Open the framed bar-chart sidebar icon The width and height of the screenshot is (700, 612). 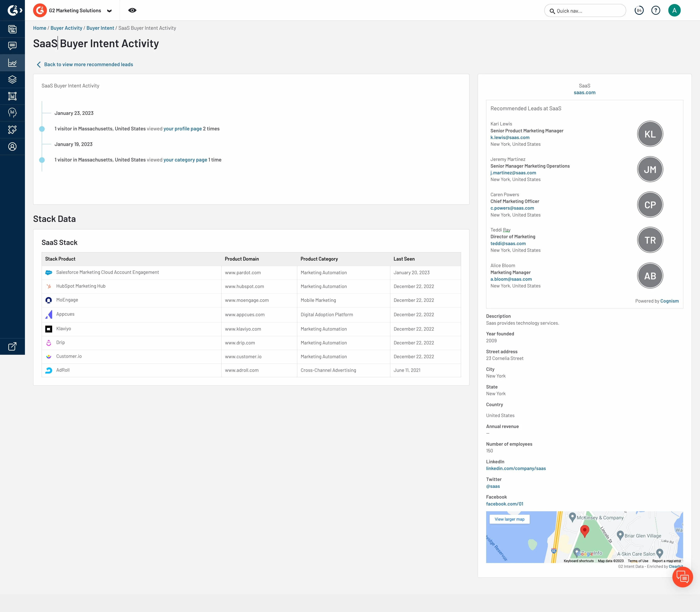(x=12, y=96)
